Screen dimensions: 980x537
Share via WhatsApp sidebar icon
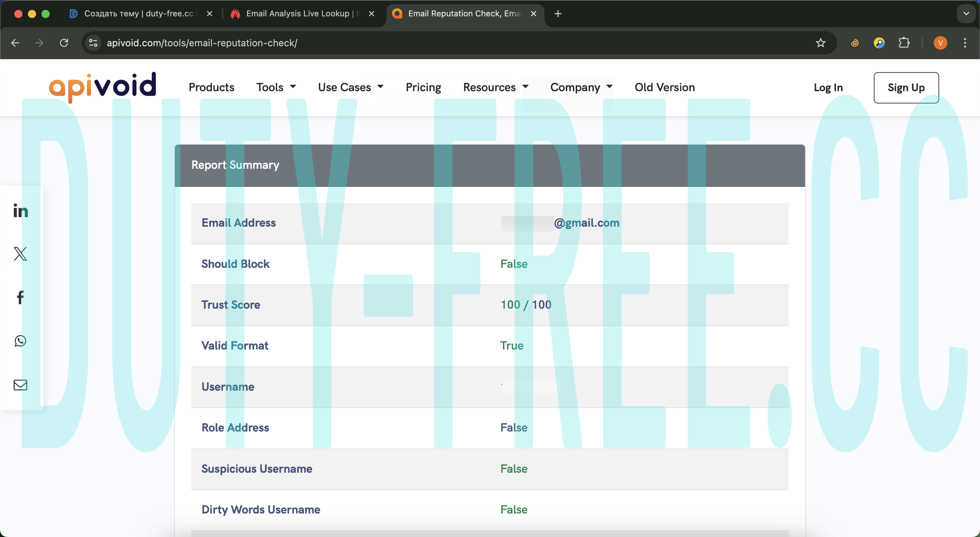pyautogui.click(x=20, y=341)
